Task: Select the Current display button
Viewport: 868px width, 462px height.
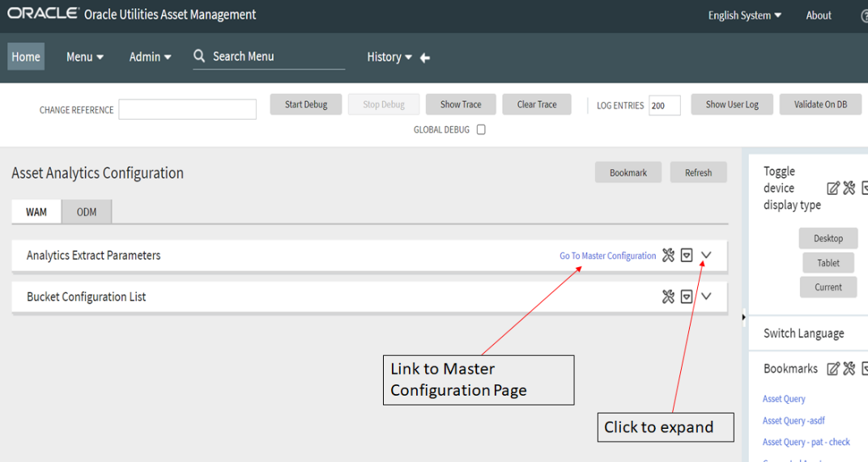Action: (828, 287)
